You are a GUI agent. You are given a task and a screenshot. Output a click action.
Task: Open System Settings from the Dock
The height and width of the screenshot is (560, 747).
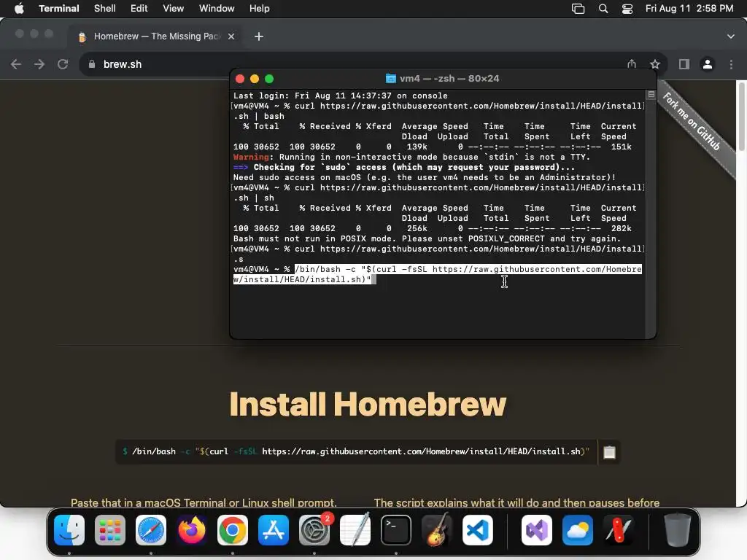point(314,530)
